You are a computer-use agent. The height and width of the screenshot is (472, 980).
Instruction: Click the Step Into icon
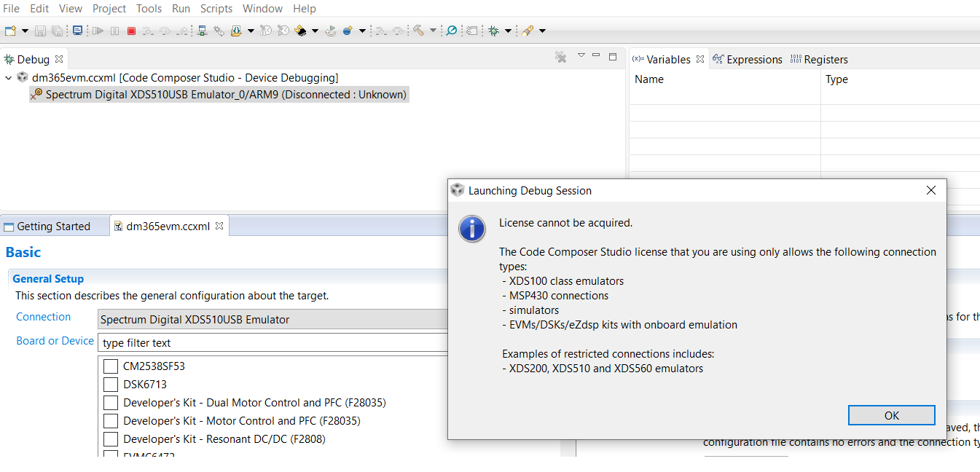pos(147,31)
